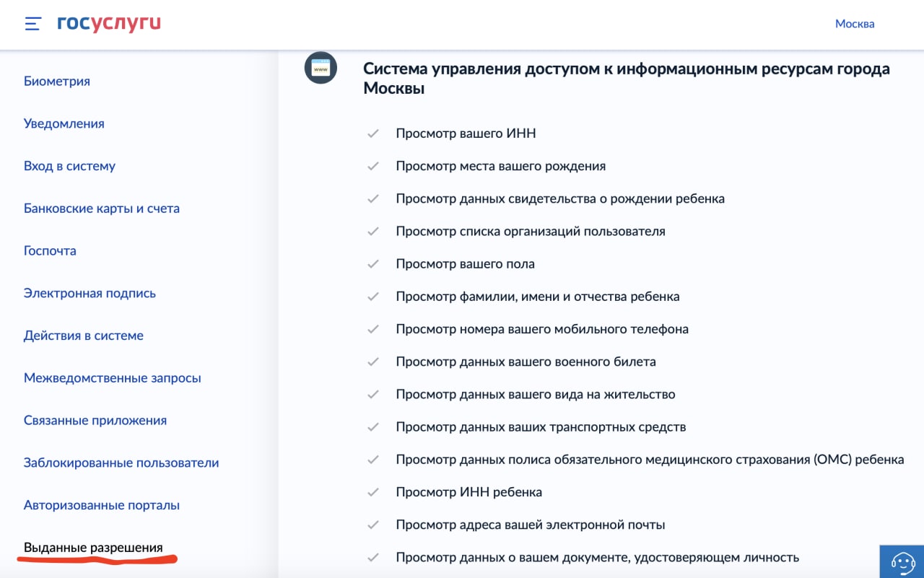Open Электронная подпись settings

tap(90, 294)
